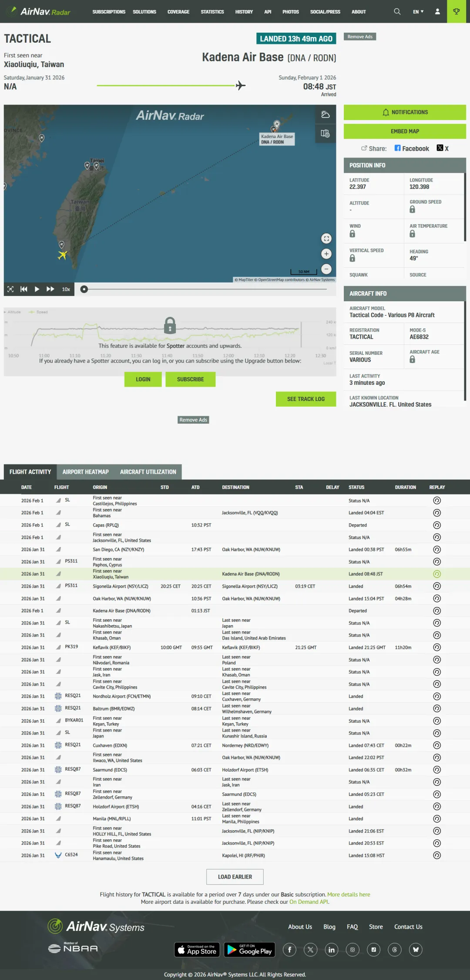Enter fullscreen map view
This screenshot has width=470, height=980.
326,239
